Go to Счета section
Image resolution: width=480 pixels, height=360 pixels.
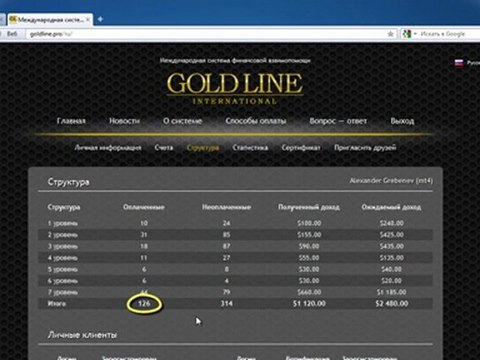164,148
